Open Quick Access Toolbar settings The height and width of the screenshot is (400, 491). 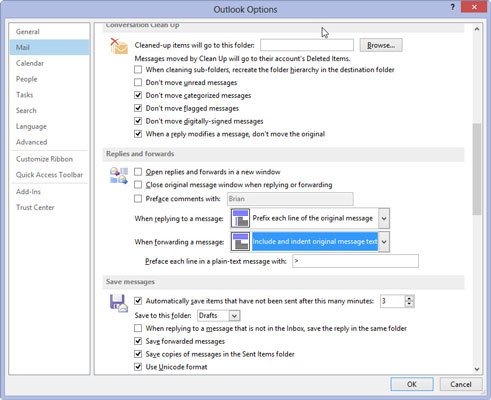coord(49,175)
